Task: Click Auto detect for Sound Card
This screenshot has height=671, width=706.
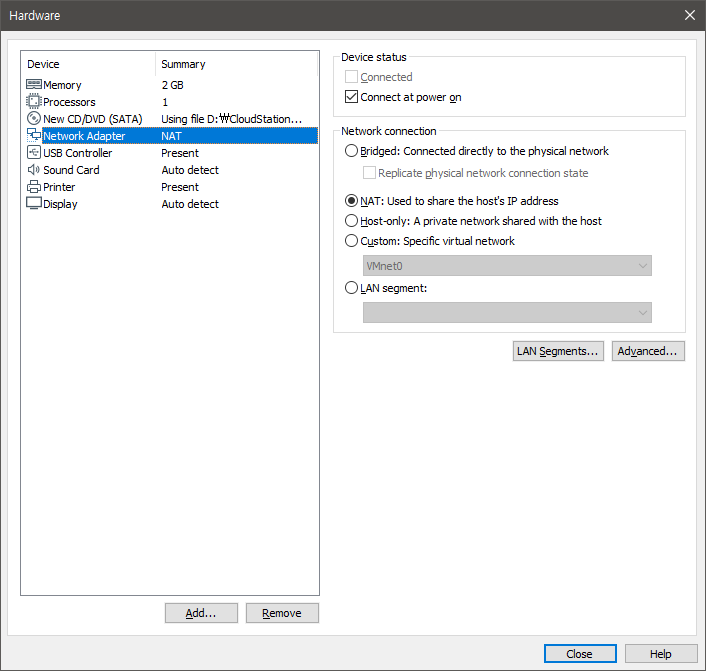Action: click(190, 170)
